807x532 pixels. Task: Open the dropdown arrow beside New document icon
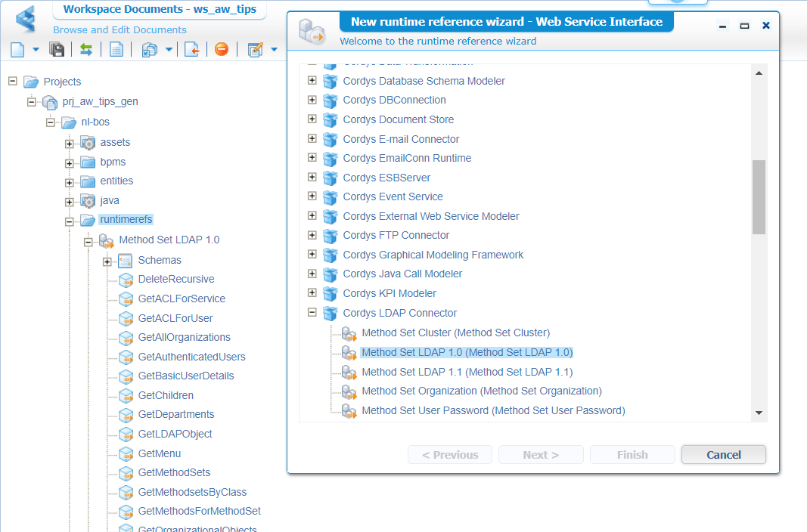pyautogui.click(x=36, y=51)
